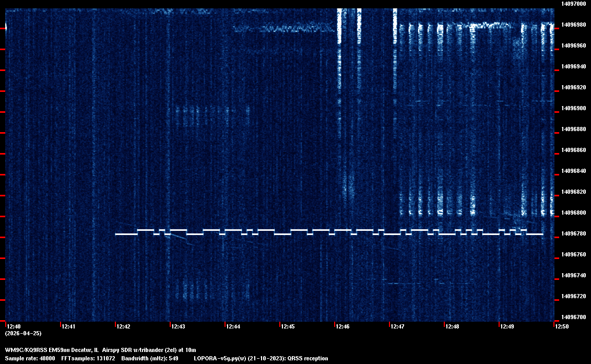Click the EM59nu Decatur, IL location text
591x364 pixels.
coord(74,350)
